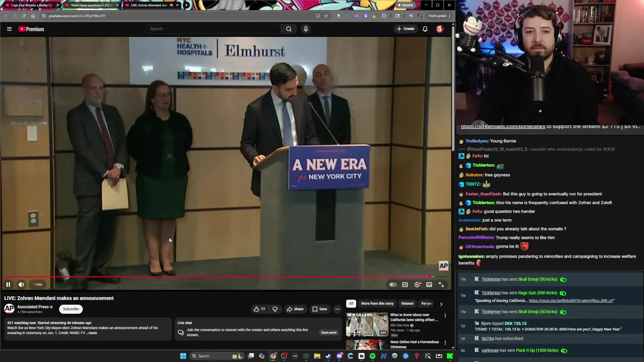The image size is (644, 362).
Task: Open Chrome from the taskbar
Action: (273, 356)
